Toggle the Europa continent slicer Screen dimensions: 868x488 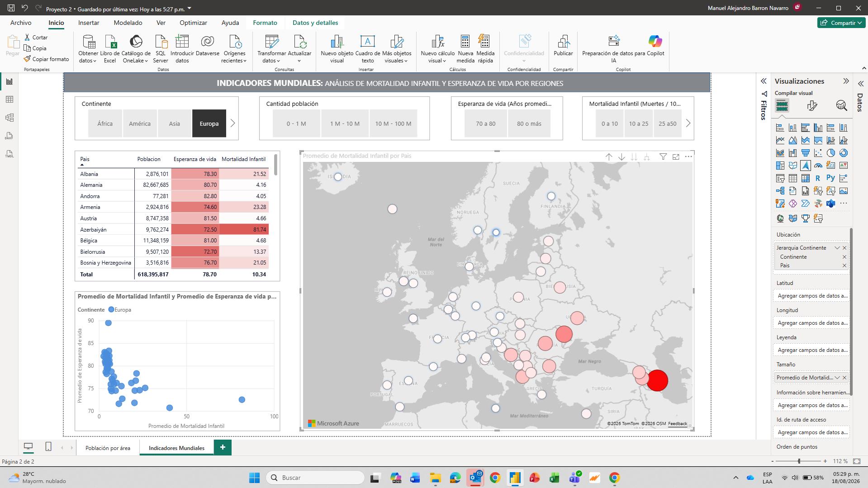point(209,123)
